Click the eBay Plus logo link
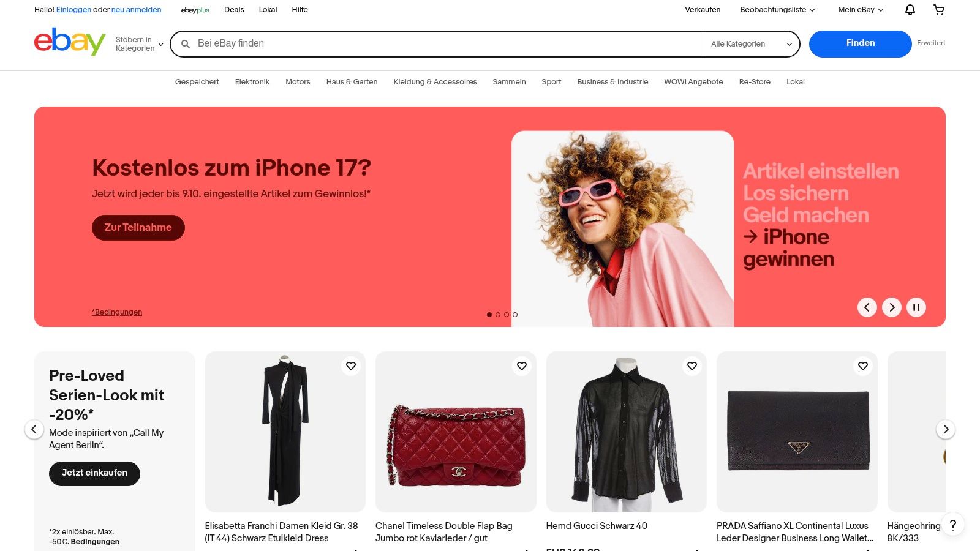 195,10
